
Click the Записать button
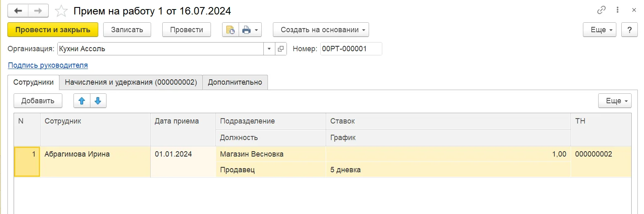127,30
